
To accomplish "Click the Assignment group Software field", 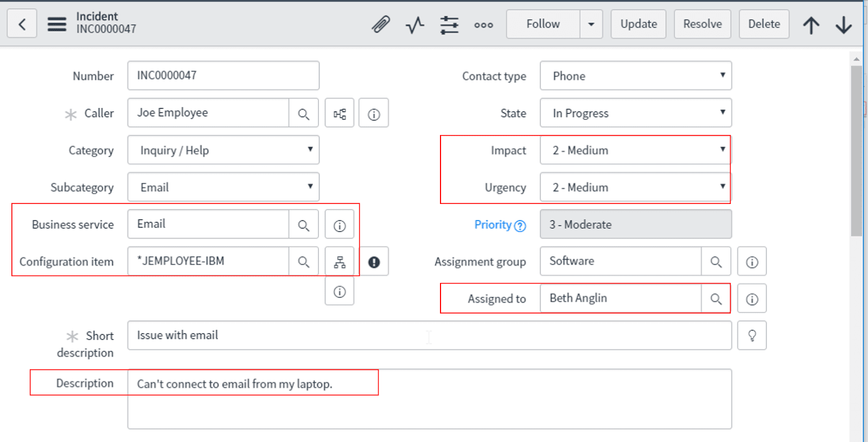I will coord(621,261).
